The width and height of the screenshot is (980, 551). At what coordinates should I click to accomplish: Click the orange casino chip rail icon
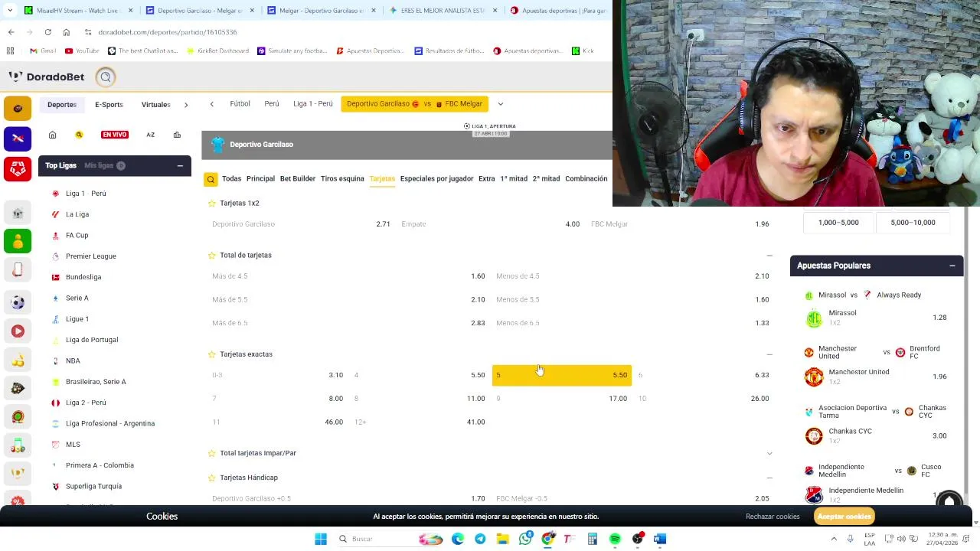18,109
